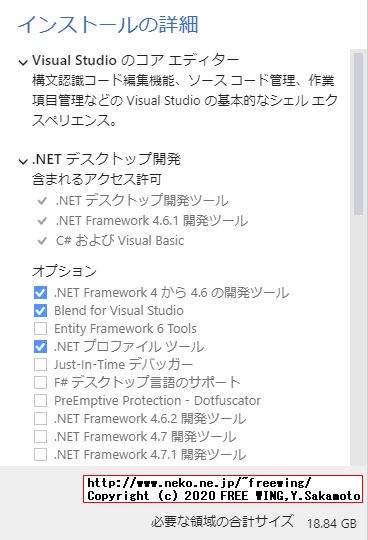Uncheck Blend for Visual Studio
Screen dimensions: 368x540
click(x=40, y=311)
